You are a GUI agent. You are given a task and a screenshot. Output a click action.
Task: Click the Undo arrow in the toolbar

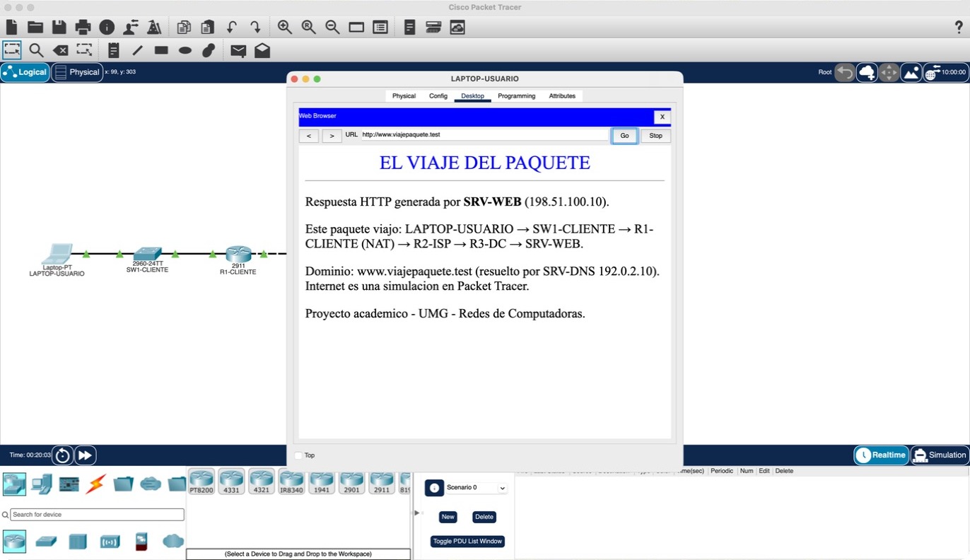click(231, 28)
